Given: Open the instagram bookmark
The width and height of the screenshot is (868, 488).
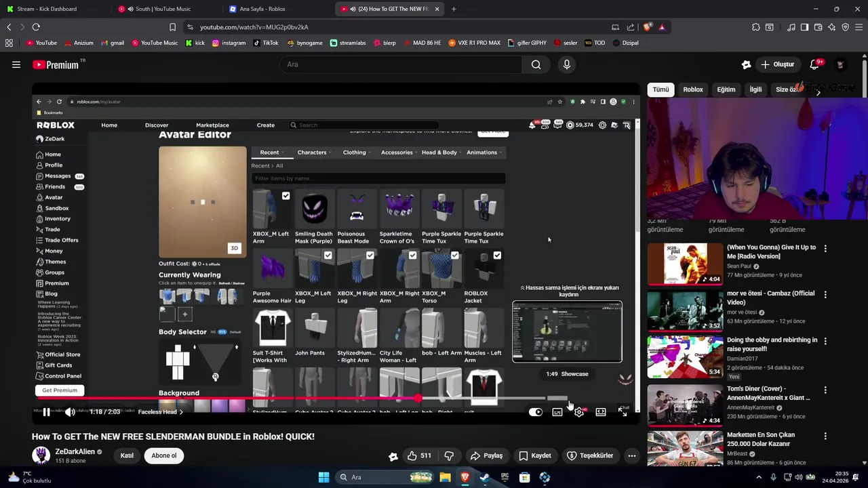Looking at the screenshot, I should [229, 43].
